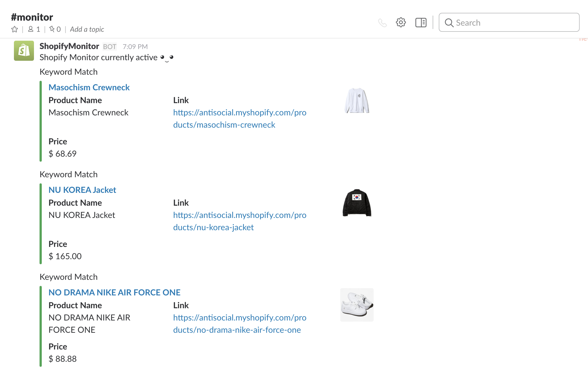
Task: Click Add a topic text
Action: 87,29
